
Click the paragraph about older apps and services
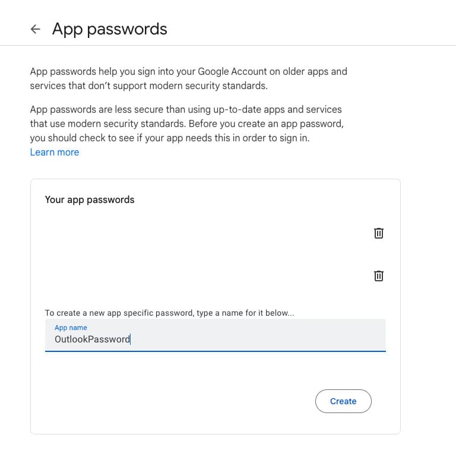pyautogui.click(x=188, y=78)
